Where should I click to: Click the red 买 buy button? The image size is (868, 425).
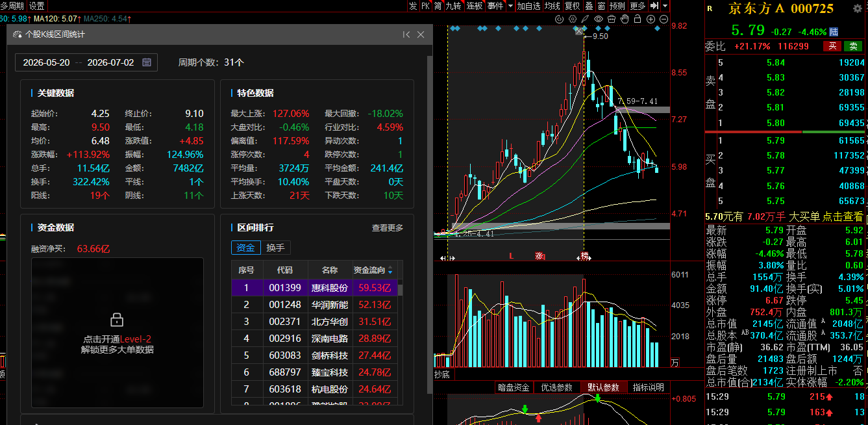832,46
